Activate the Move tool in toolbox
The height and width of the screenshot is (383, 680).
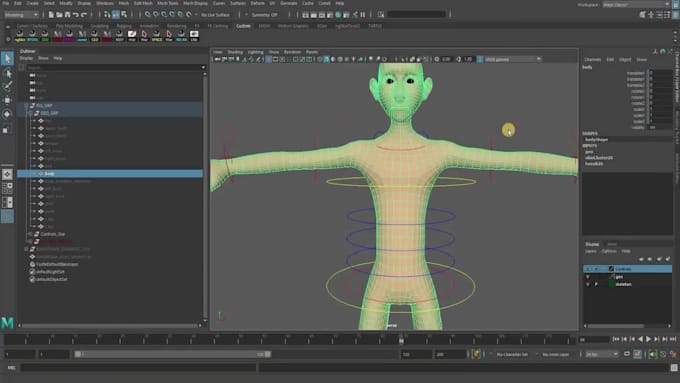(x=7, y=100)
